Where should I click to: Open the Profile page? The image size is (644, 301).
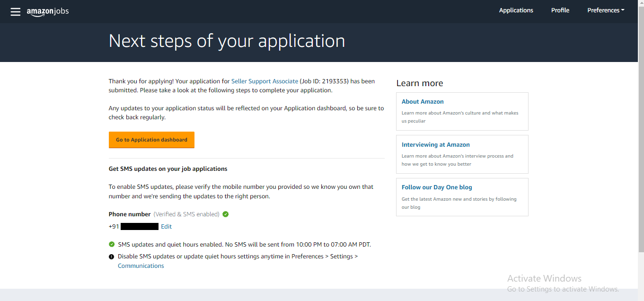pyautogui.click(x=560, y=10)
